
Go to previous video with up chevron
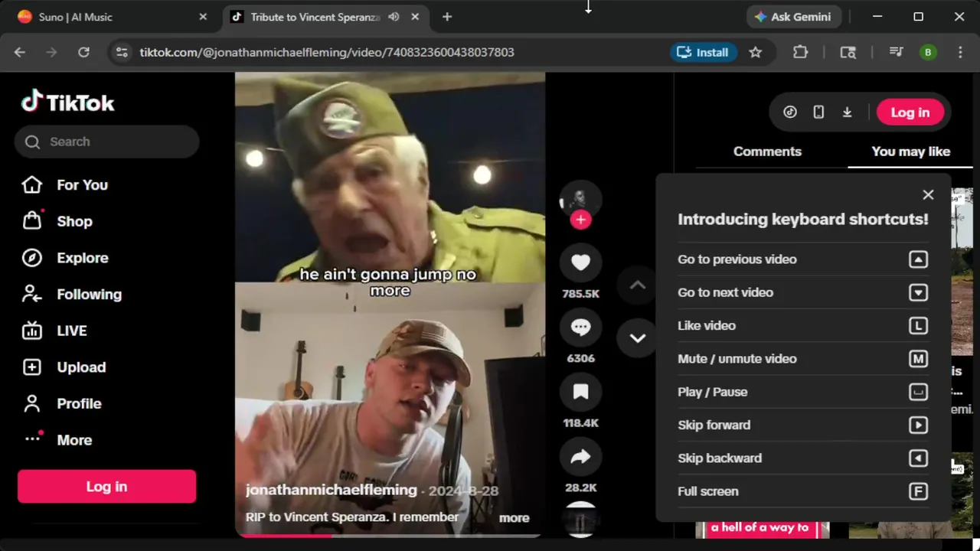(637, 285)
